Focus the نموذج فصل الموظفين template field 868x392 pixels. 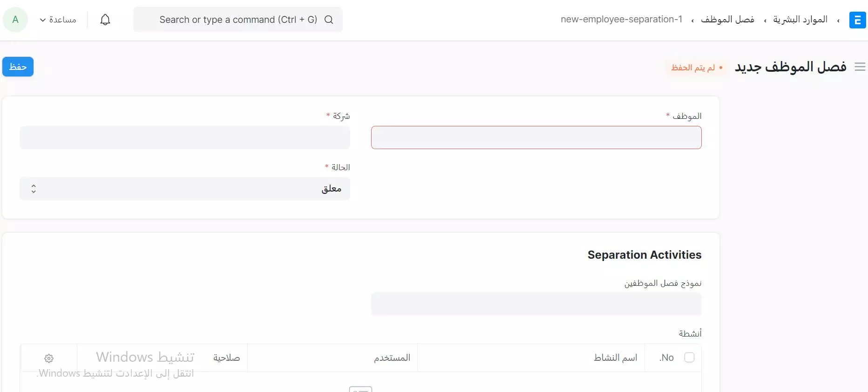[x=536, y=304]
